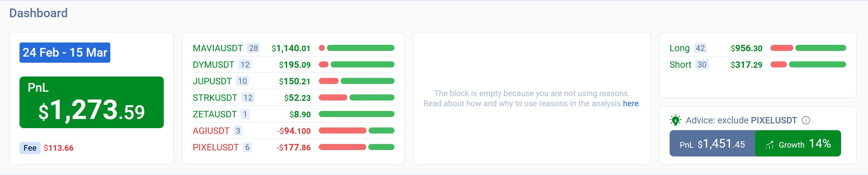This screenshot has width=868, height=175.
Task: Click the Growth 14% button
Action: coord(798,144)
